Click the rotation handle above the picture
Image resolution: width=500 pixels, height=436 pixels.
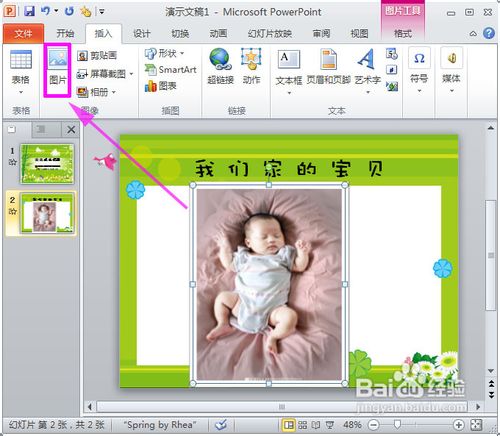269,166
